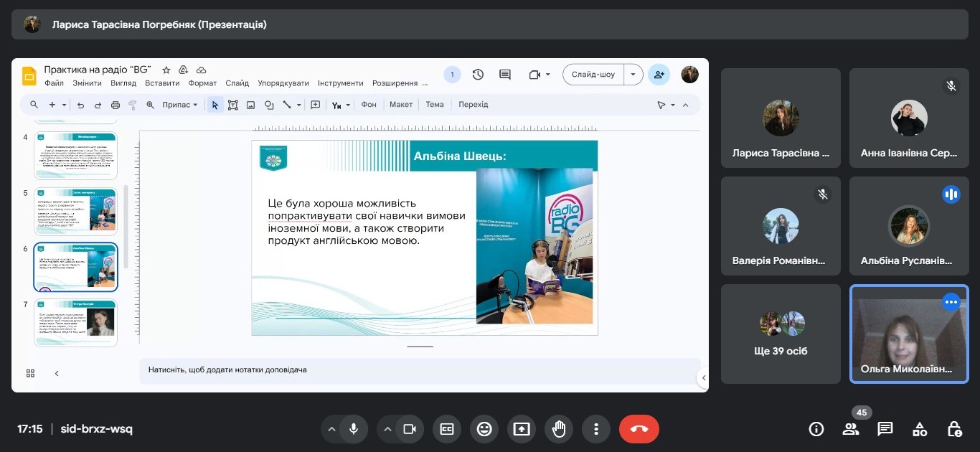Open meeting details info icon
Screen dimensions: 980x452
(x=816, y=429)
